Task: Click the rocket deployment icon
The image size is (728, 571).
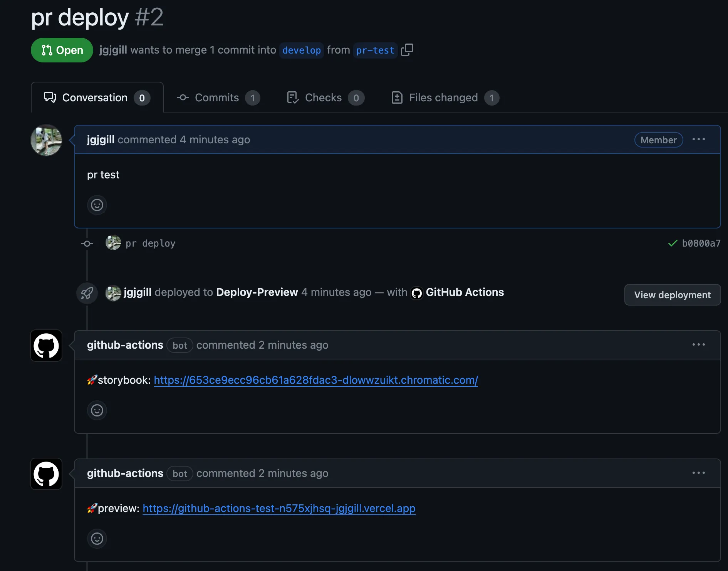Action: [87, 293]
